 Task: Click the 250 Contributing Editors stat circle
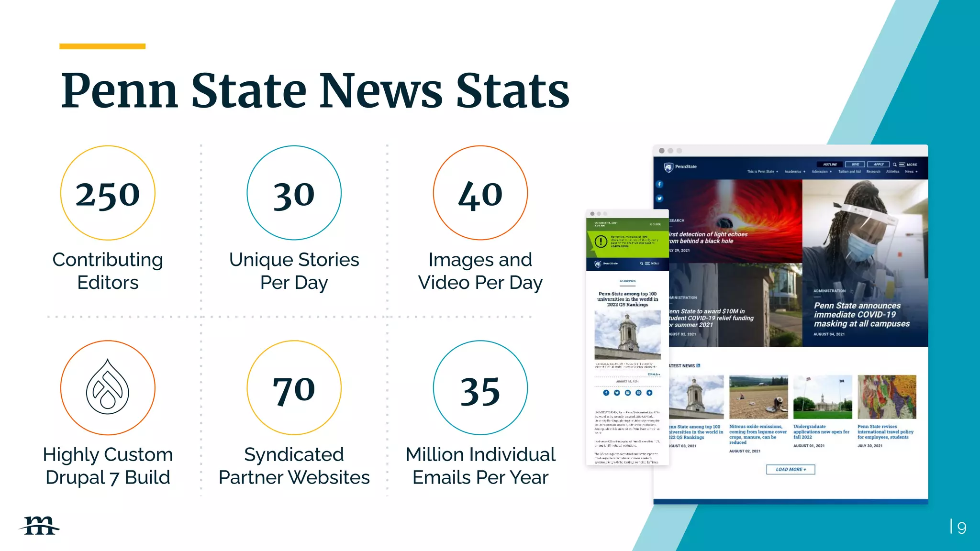click(108, 193)
